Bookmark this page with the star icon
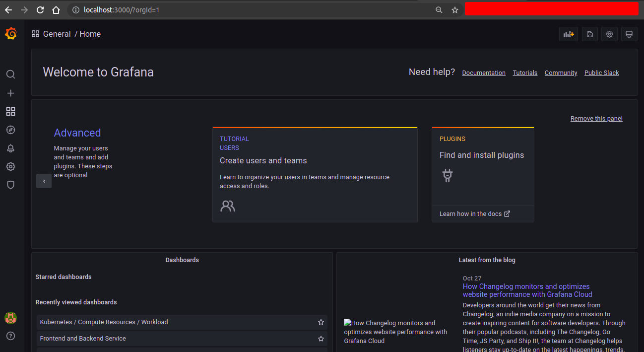The image size is (644, 352). (455, 10)
